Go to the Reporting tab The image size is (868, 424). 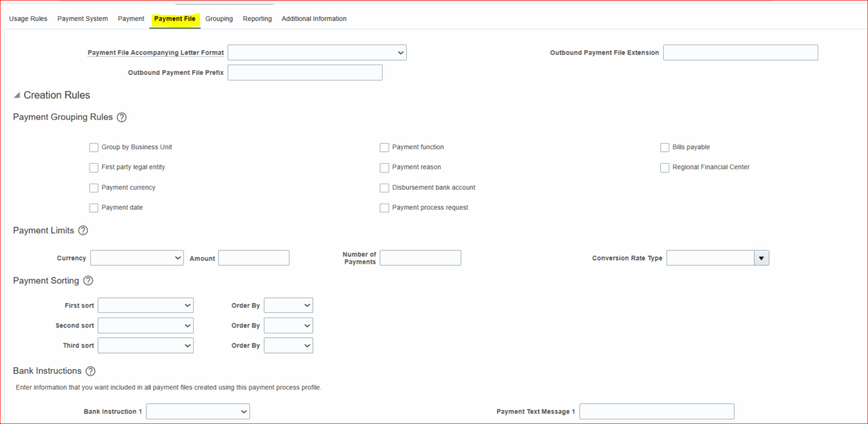click(257, 19)
